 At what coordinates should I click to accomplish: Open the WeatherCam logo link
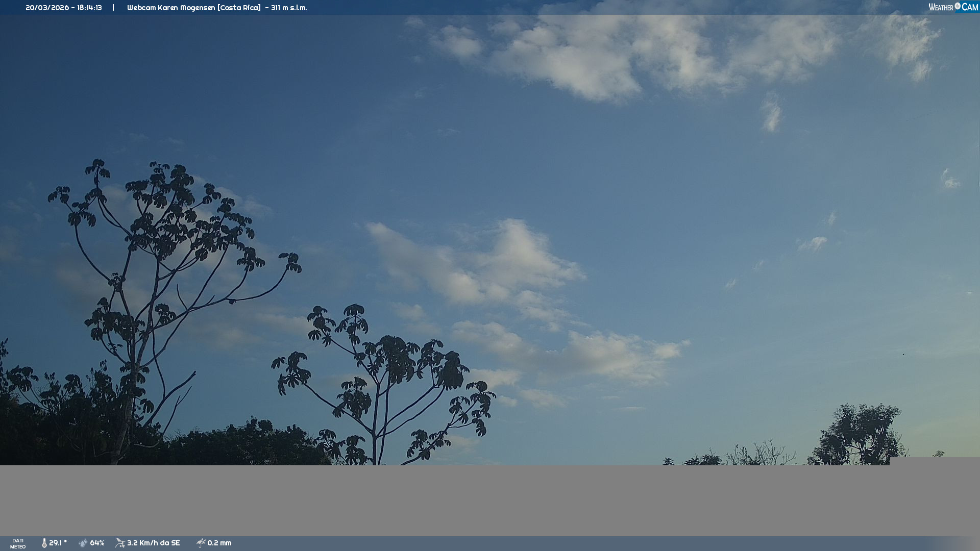[x=952, y=7]
